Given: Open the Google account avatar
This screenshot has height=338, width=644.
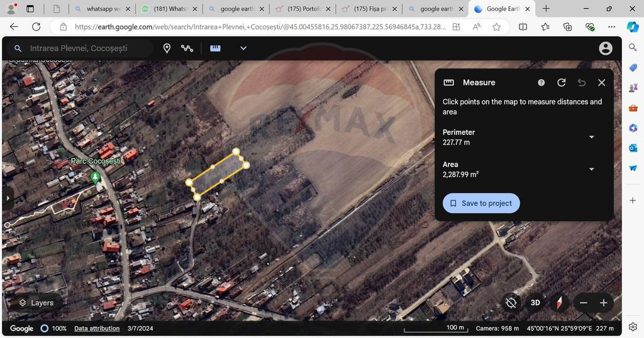Looking at the screenshot, I should [x=606, y=48].
